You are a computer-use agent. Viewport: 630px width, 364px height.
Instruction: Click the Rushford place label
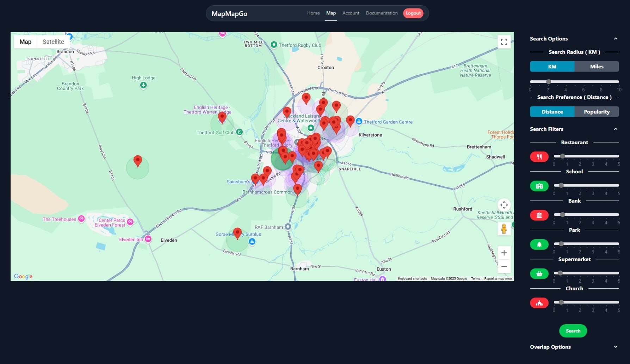[463, 209]
